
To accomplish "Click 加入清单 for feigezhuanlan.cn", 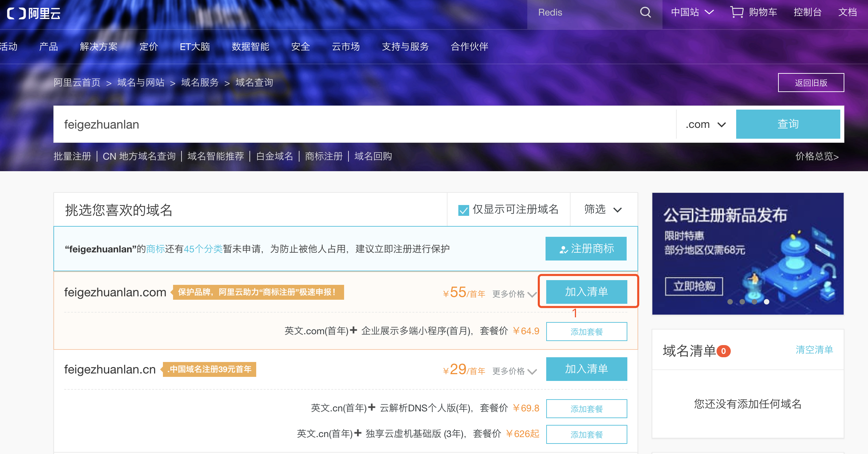I will (x=586, y=369).
